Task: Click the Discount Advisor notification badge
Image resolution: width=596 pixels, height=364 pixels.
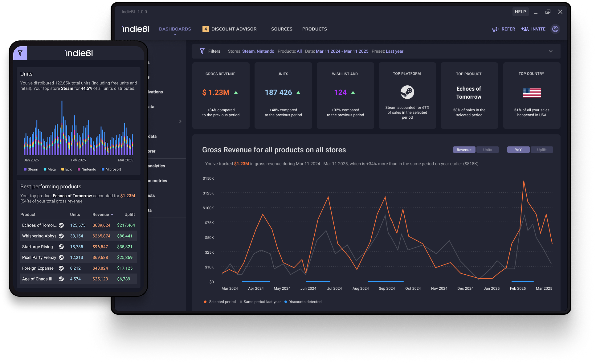Action: pos(205,29)
